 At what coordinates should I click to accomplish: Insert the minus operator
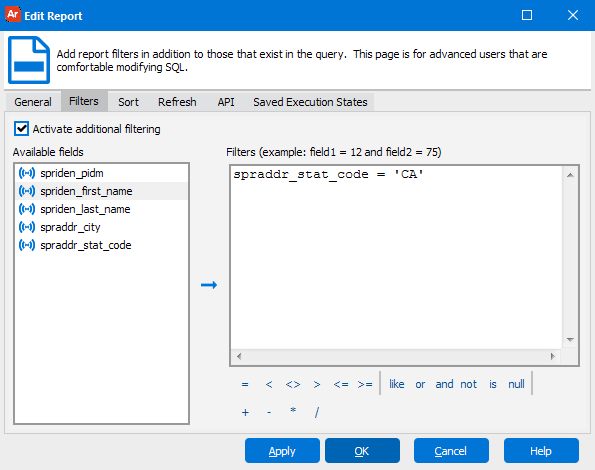click(x=269, y=412)
